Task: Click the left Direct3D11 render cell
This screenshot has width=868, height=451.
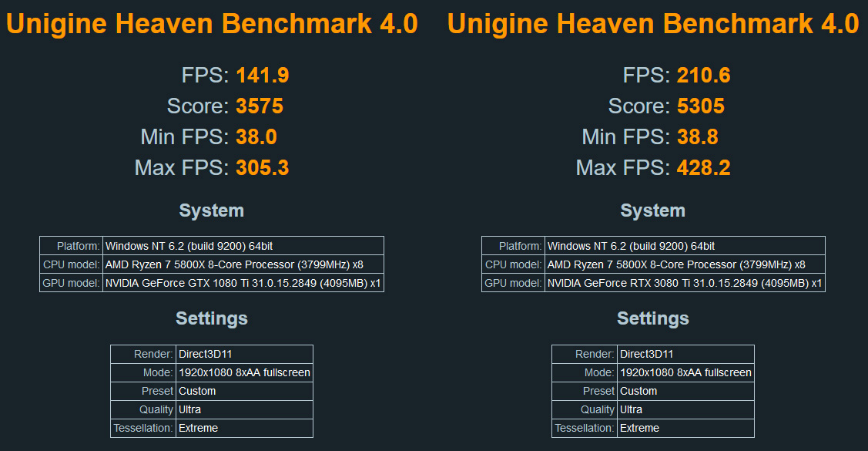Action: pyautogui.click(x=244, y=354)
